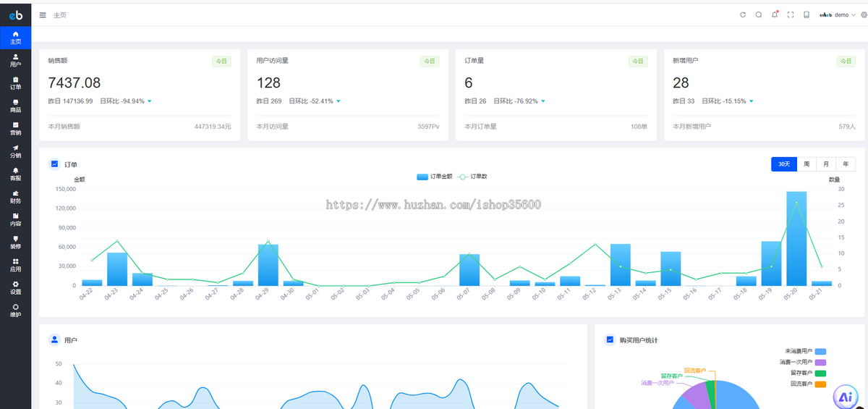
Task: Open the 设置 settings sidebar item
Action: tap(15, 287)
